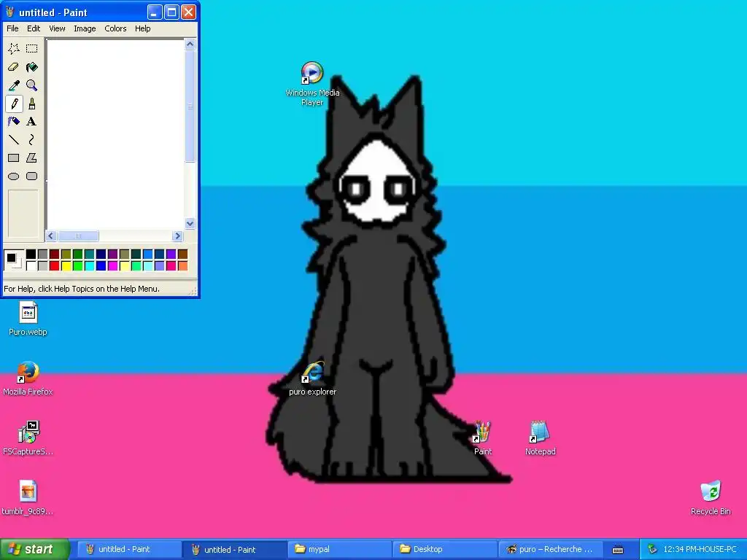Choose the Airbrush spray tool
747x560 pixels.
point(14,122)
